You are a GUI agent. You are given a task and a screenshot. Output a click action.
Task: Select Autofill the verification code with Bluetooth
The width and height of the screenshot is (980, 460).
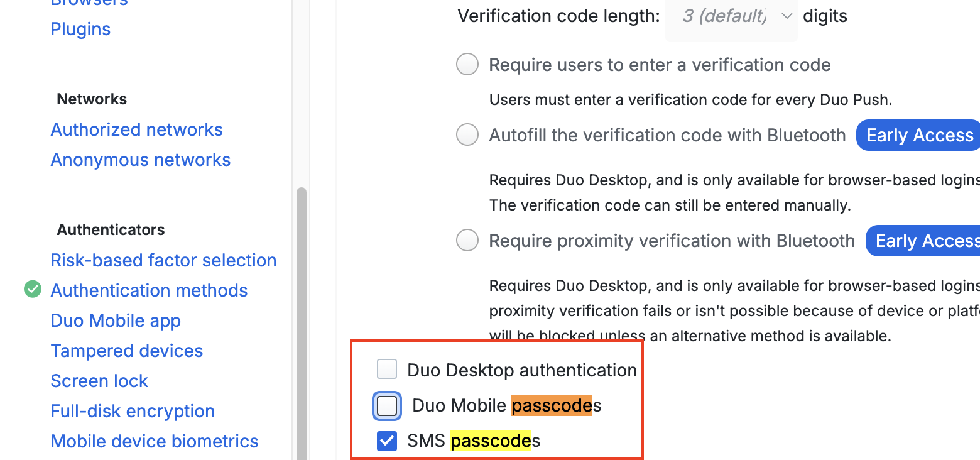(467, 135)
